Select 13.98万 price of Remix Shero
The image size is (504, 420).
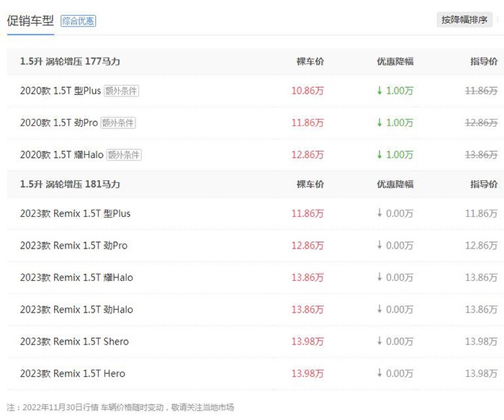[307, 341]
